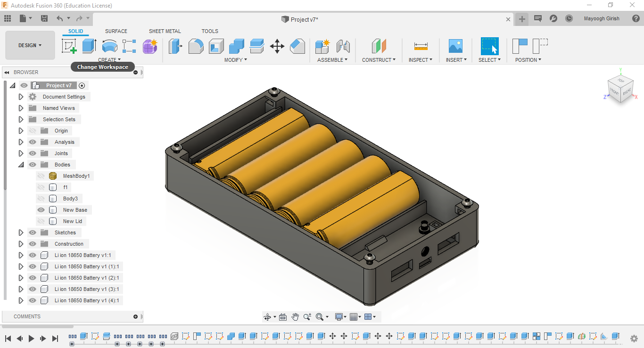Jump to the timeline beginning

(x=8, y=339)
